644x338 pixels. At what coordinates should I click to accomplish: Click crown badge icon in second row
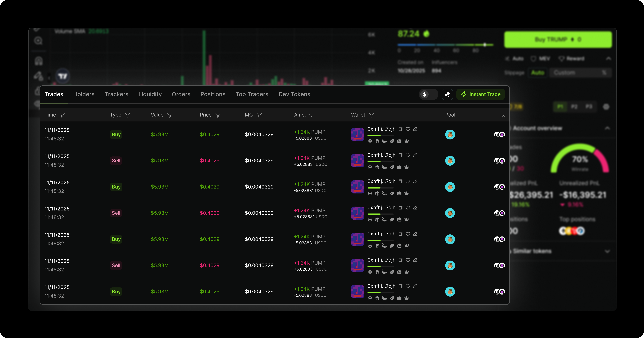point(407,167)
